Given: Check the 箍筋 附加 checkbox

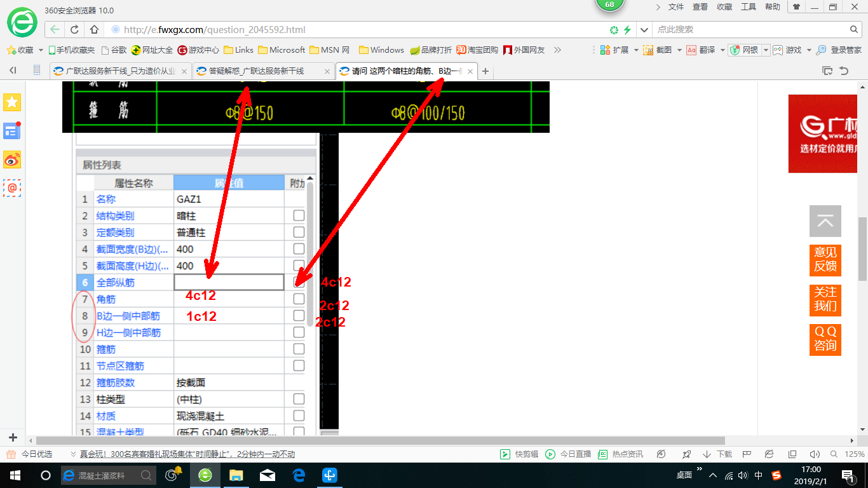Looking at the screenshot, I should click(299, 349).
